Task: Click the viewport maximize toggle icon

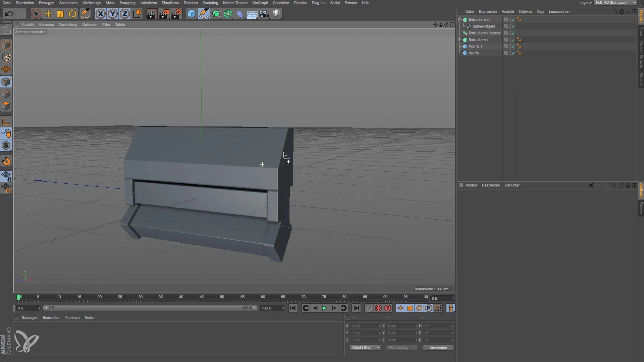Action: click(452, 24)
